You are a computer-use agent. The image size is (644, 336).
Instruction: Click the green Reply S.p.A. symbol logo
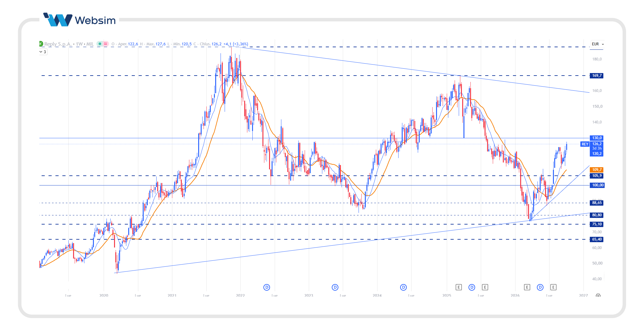click(40, 44)
